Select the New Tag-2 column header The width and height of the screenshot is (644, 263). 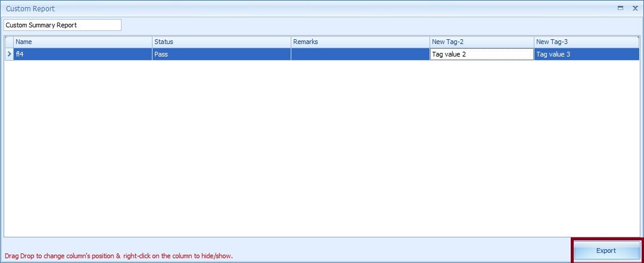(x=482, y=42)
